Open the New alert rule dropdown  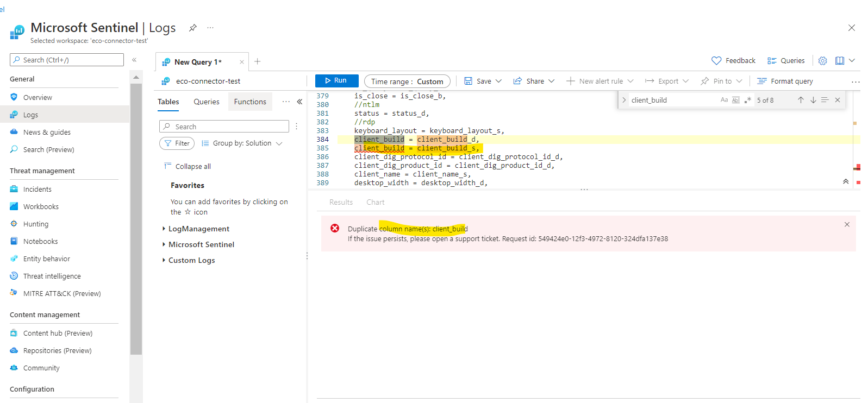[600, 81]
